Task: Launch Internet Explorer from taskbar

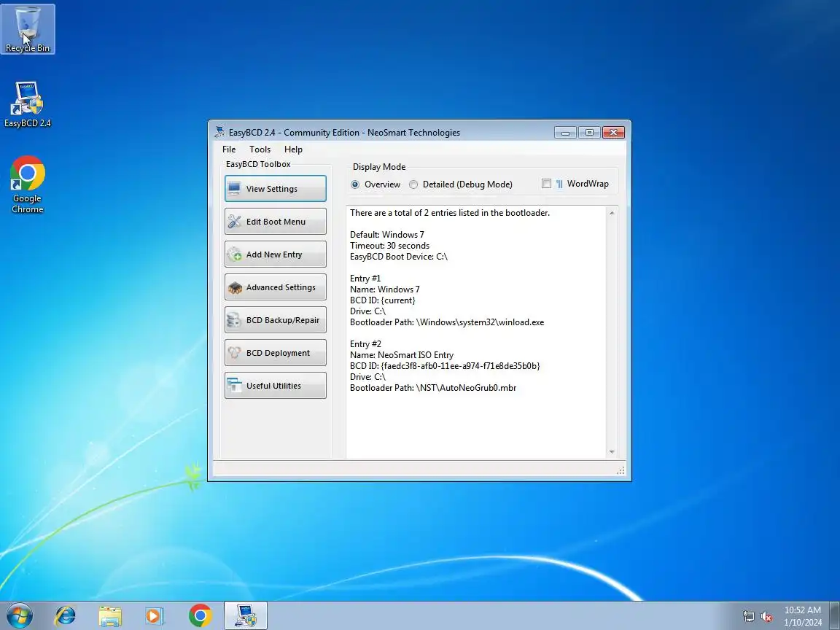Action: click(x=66, y=616)
